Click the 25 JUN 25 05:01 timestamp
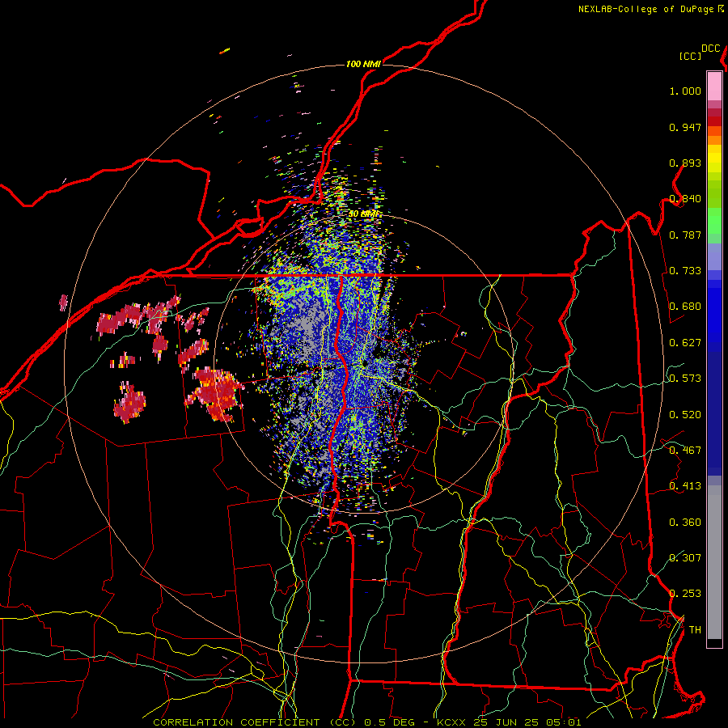Image resolution: width=728 pixels, height=728 pixels. [x=527, y=722]
